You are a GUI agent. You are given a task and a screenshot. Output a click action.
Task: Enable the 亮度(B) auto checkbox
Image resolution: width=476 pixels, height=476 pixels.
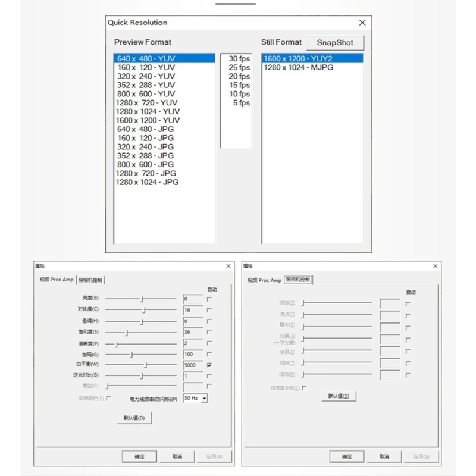click(209, 299)
